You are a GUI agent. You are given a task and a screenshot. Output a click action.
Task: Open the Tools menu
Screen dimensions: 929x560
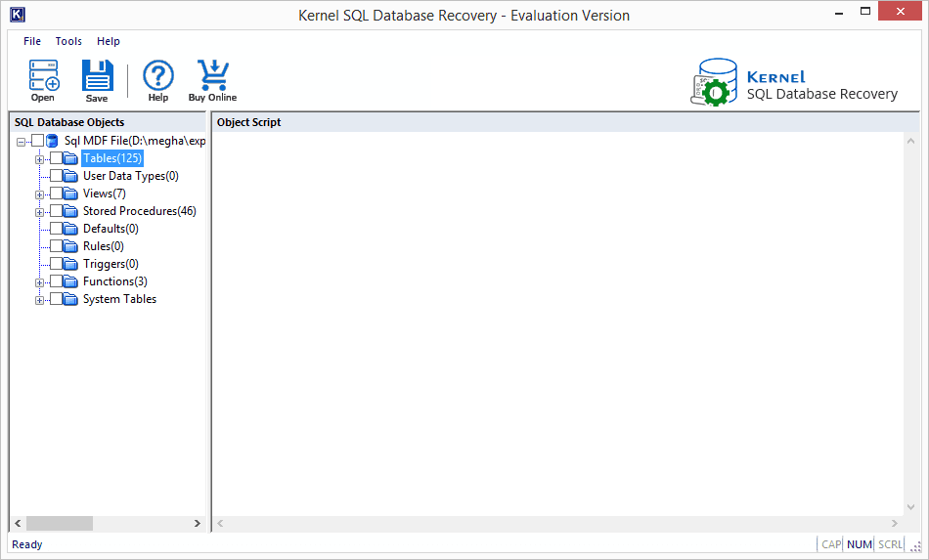pos(68,41)
